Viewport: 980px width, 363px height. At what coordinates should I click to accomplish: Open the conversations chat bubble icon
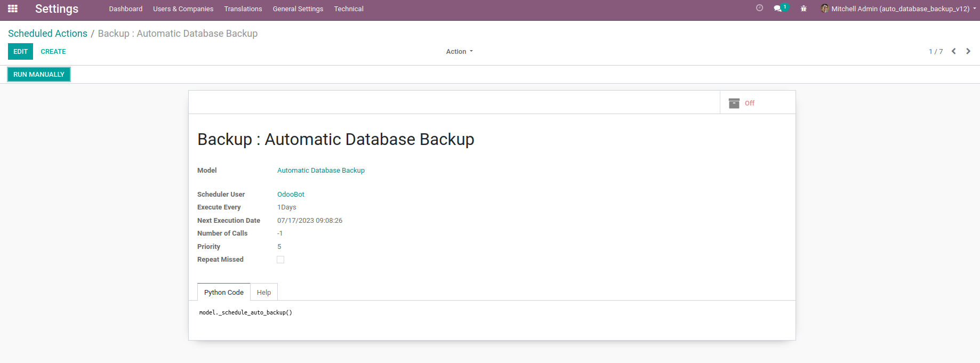pos(778,9)
